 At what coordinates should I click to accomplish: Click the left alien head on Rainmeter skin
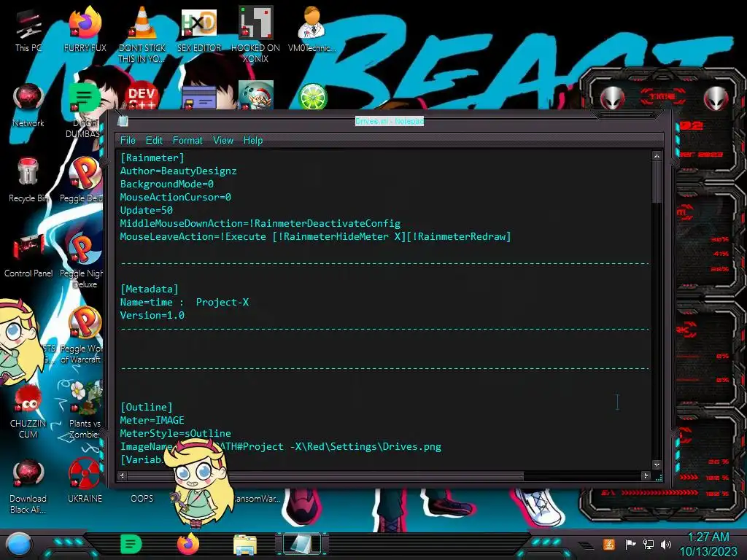612,98
